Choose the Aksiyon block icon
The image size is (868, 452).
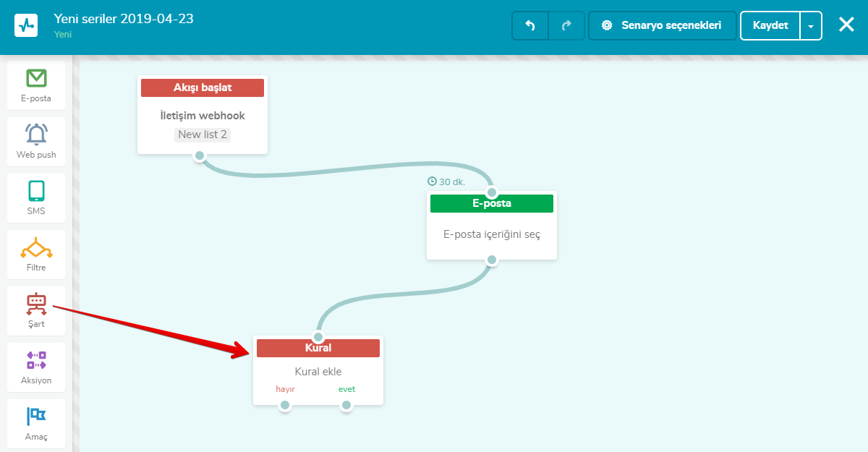[x=36, y=359]
